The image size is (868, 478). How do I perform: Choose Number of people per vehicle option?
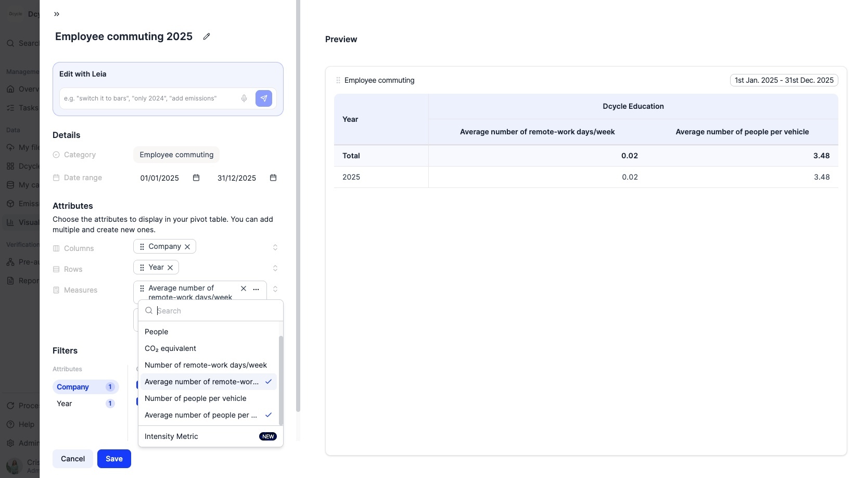[209, 398]
